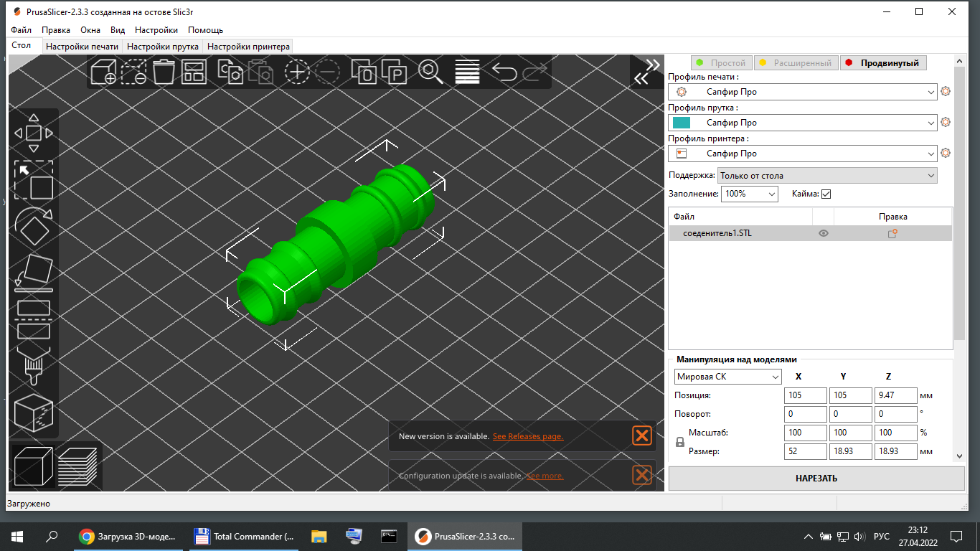Open File Explorer from the taskbar
This screenshot has width=980, height=551.
coord(319,537)
